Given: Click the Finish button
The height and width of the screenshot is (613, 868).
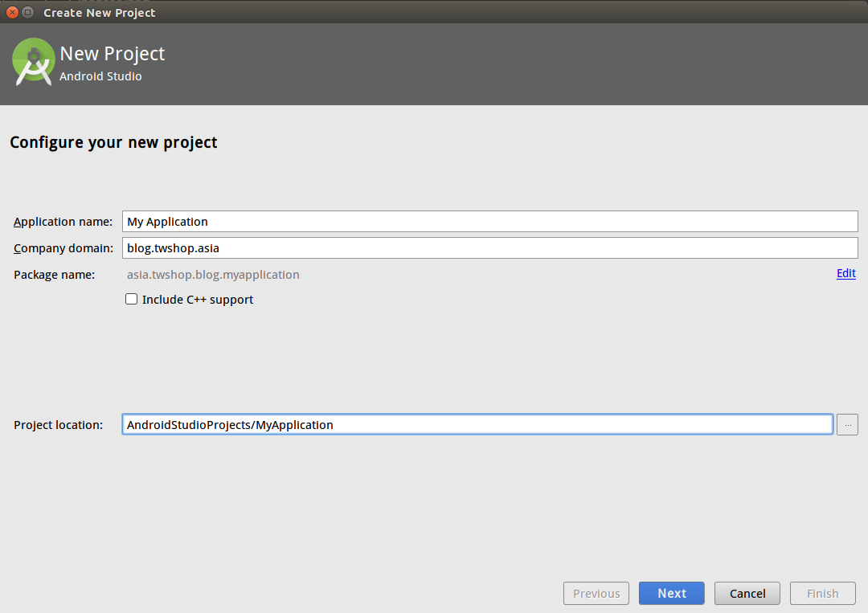Looking at the screenshot, I should [x=823, y=593].
